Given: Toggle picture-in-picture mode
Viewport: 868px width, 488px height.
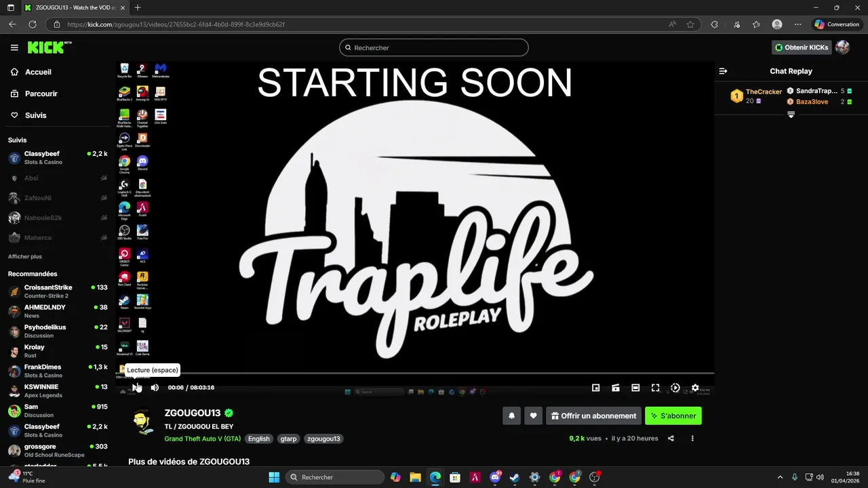Looking at the screenshot, I should tap(595, 388).
